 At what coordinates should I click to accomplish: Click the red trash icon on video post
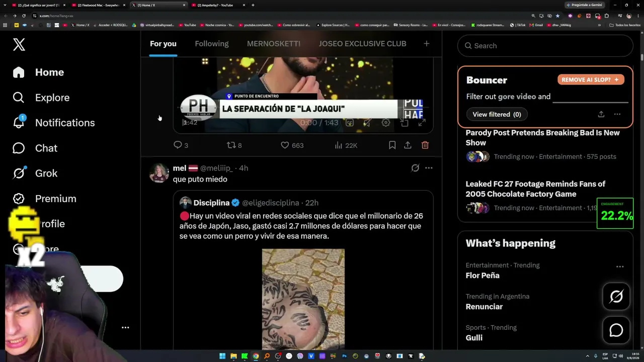click(x=425, y=145)
